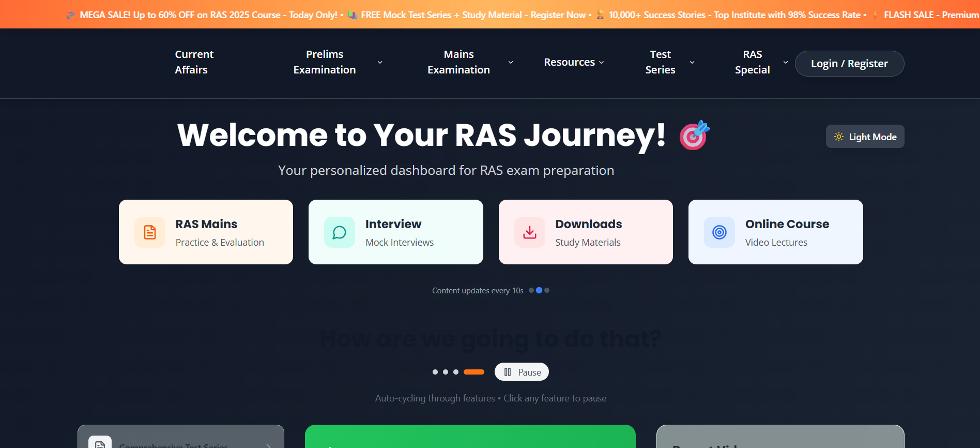Toggle Light Mode theme

[x=865, y=137]
